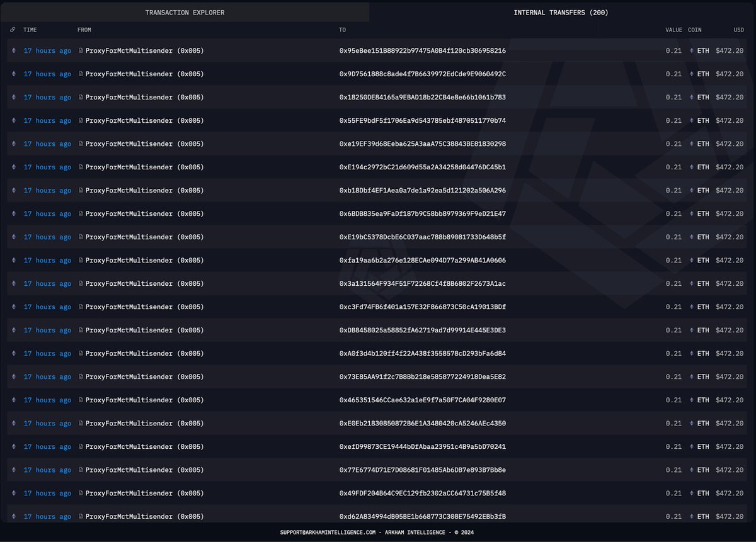Open ProxyForMctMultisender (0x005) in the 0xd62A834 row
This screenshot has width=756, height=542.
pyautogui.click(x=144, y=517)
